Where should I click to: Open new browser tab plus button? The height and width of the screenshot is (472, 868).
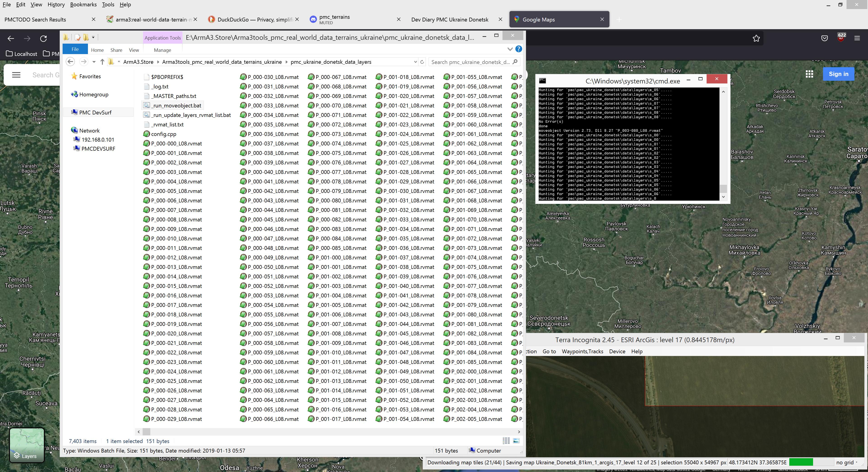pyautogui.click(x=619, y=19)
